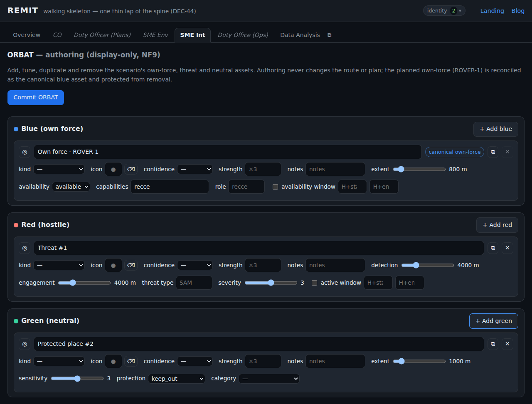532x404 pixels.
Task: Click remove icon on ROVER-1 row
Action: click(x=507, y=152)
